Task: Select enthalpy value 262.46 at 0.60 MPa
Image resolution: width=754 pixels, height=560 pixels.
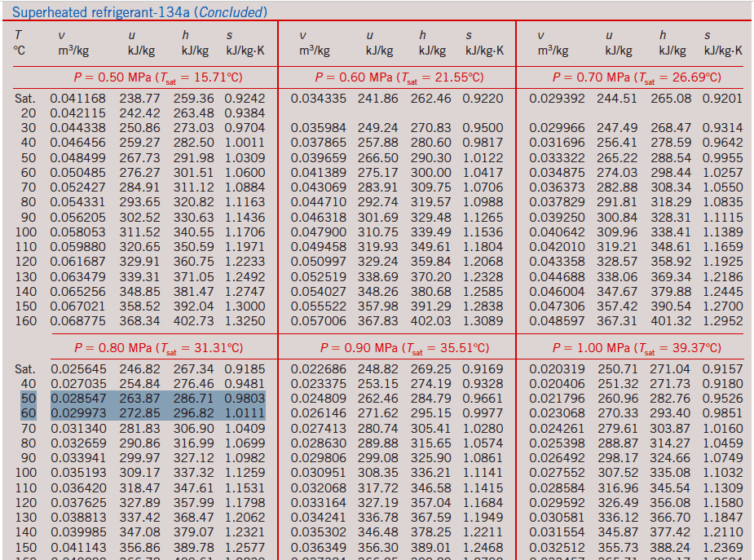Action: (430, 99)
